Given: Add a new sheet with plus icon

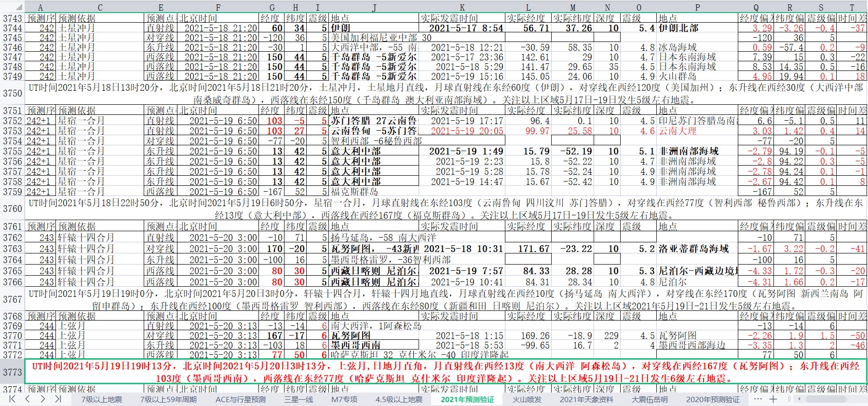Looking at the screenshot, I should [773, 399].
